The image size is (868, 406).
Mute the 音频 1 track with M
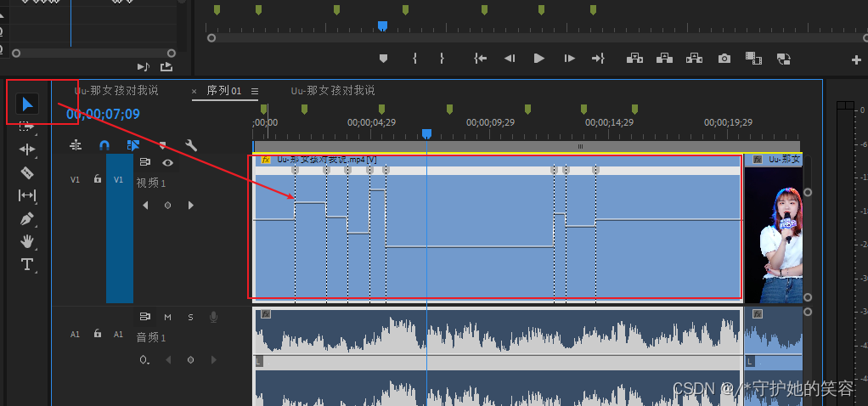pos(167,318)
